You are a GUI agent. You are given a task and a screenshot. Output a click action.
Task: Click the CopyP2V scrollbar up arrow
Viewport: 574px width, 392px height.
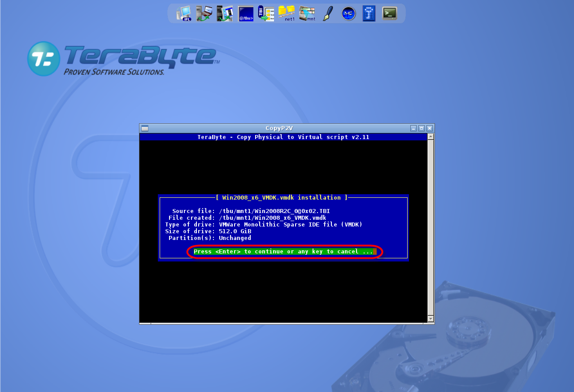(x=430, y=137)
